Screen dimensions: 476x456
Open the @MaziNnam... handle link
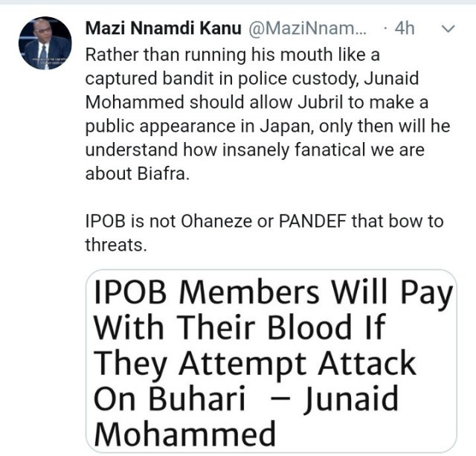click(x=308, y=28)
